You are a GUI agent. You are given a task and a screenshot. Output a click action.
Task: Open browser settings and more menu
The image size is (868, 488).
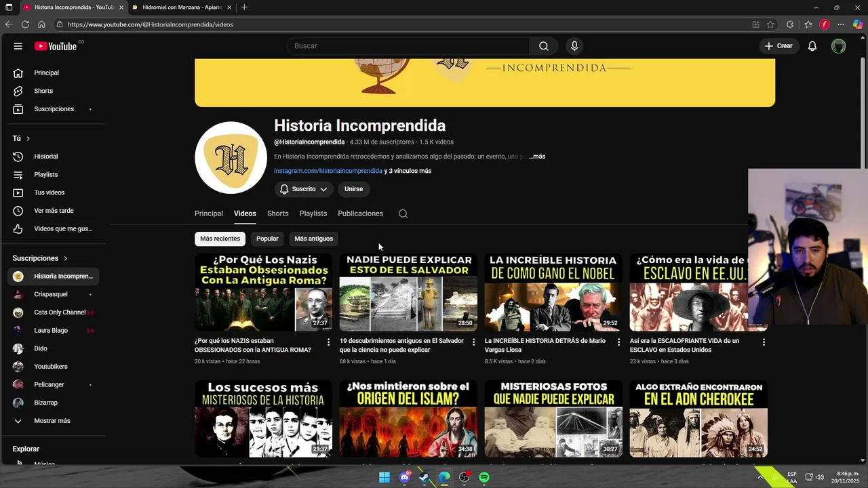841,24
